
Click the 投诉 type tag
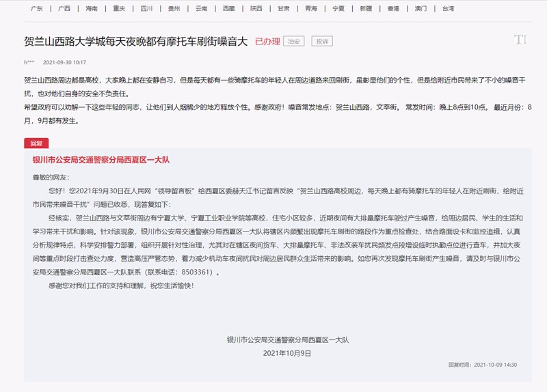click(321, 42)
